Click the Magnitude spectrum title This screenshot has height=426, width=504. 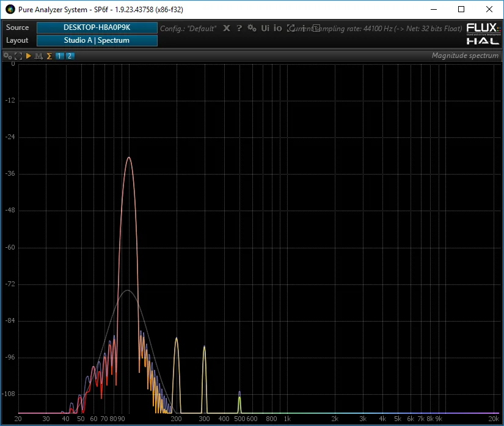pos(465,56)
